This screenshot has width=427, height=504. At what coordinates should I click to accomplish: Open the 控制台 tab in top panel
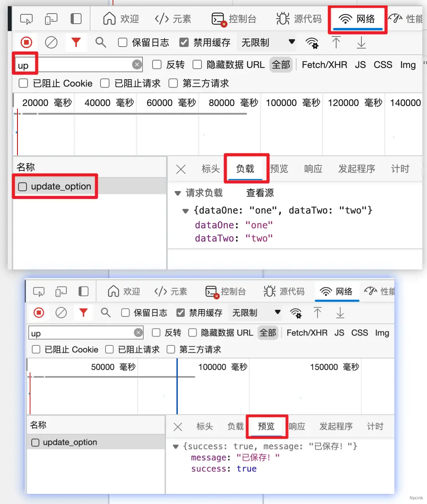pos(234,19)
